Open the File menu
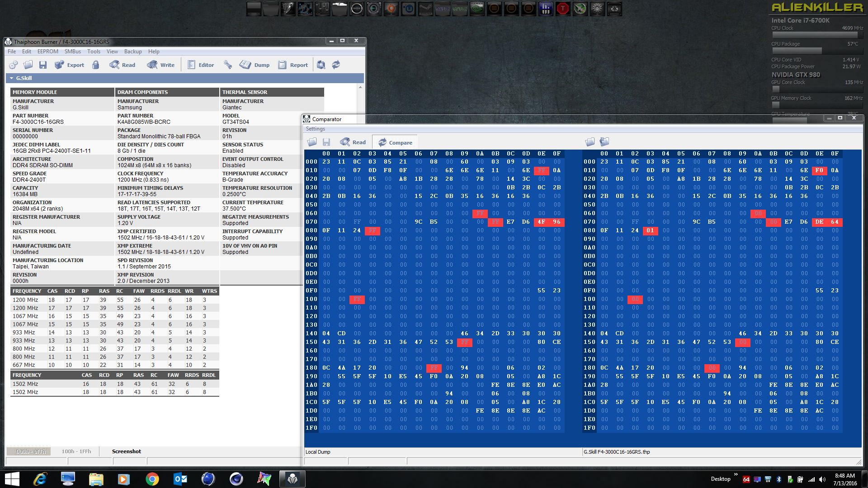The image size is (868, 488). click(x=12, y=52)
